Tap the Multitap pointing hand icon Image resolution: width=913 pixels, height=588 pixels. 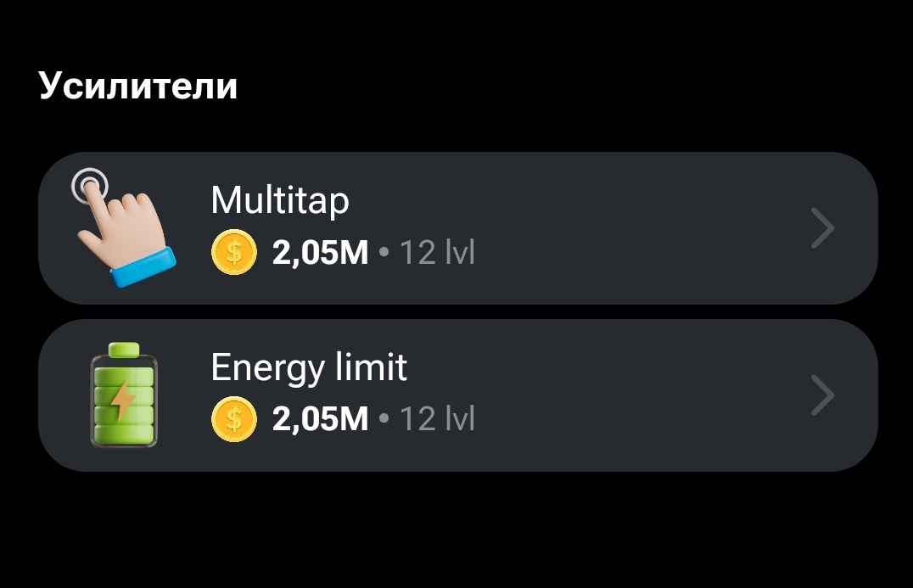click(x=123, y=227)
